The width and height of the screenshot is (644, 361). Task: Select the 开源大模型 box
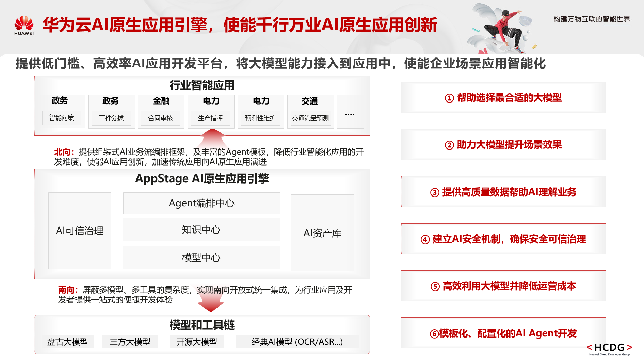click(197, 342)
